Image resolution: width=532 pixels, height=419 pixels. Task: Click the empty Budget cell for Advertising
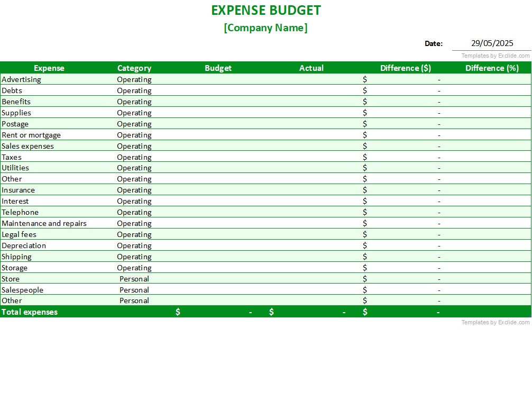tap(218, 79)
